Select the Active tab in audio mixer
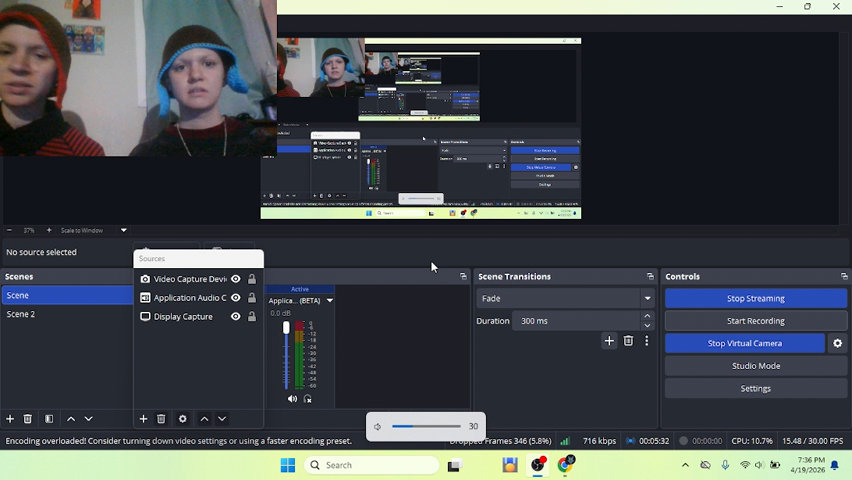This screenshot has width=852, height=480. click(x=300, y=289)
